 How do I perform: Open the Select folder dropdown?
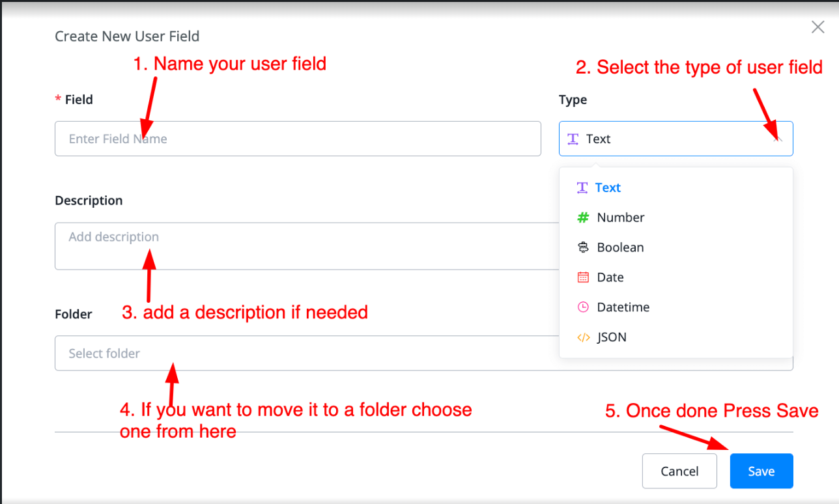point(306,354)
